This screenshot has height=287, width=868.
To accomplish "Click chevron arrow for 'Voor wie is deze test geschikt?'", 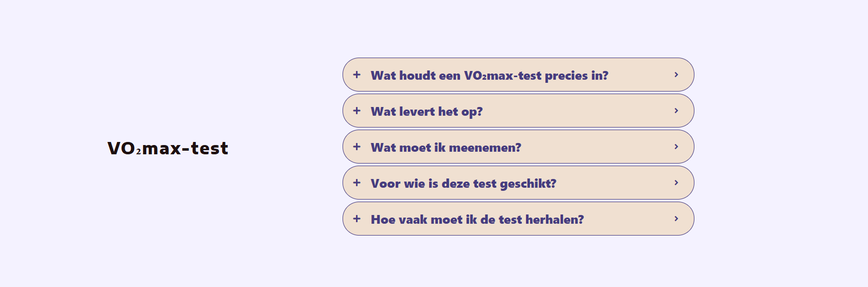I will click(x=676, y=183).
